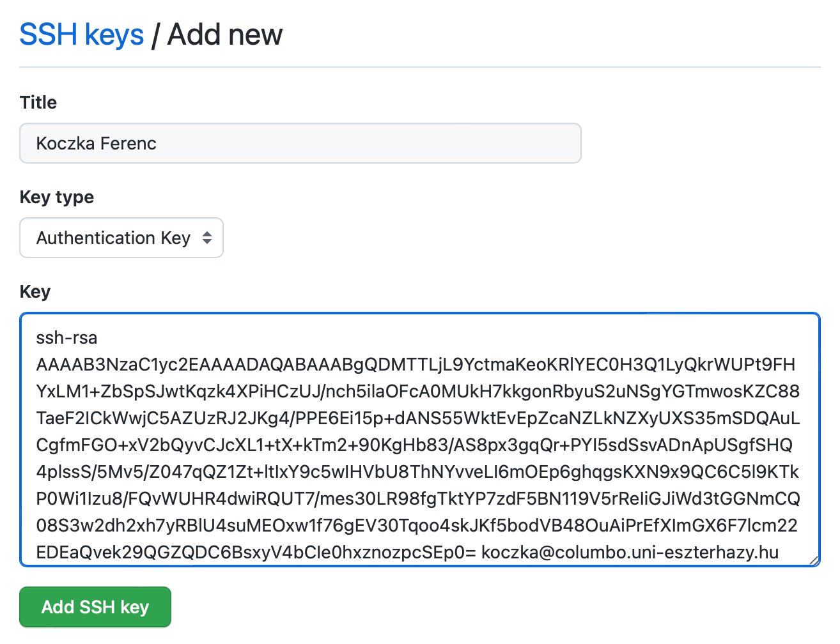The height and width of the screenshot is (644, 840).
Task: Click key line starting with CgfmFGO+xV2b
Action: 414,445
